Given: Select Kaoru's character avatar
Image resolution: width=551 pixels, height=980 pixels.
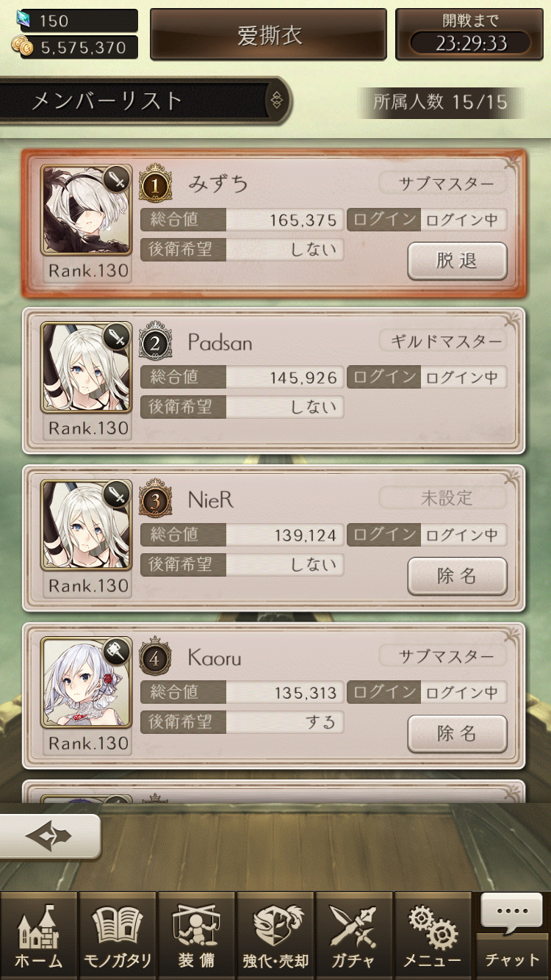Looking at the screenshot, I should (86, 682).
